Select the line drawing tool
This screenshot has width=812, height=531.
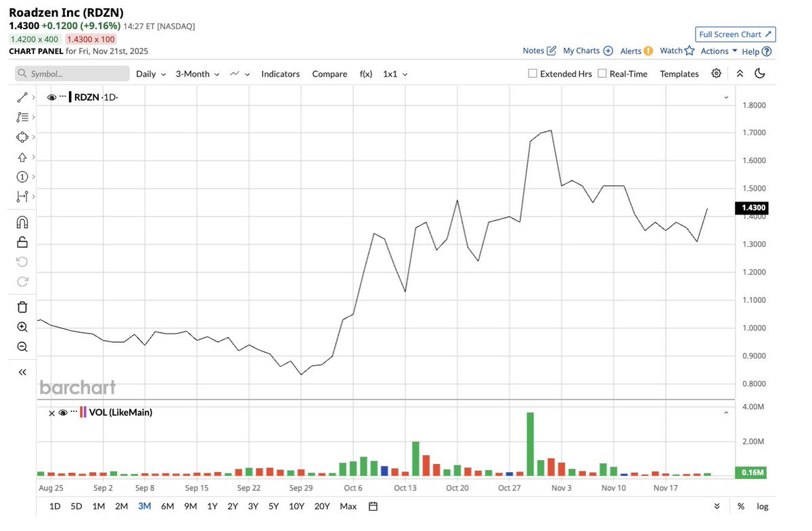(x=22, y=97)
